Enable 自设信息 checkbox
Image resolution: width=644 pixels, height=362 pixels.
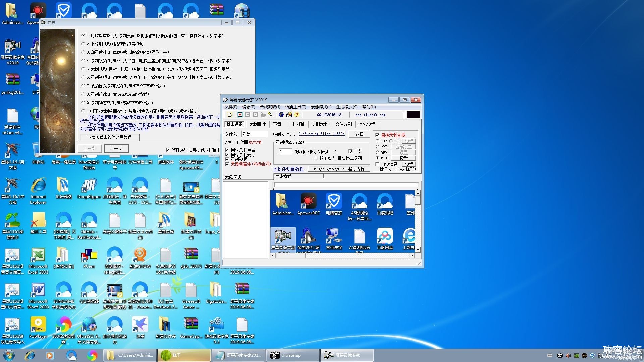click(x=377, y=164)
